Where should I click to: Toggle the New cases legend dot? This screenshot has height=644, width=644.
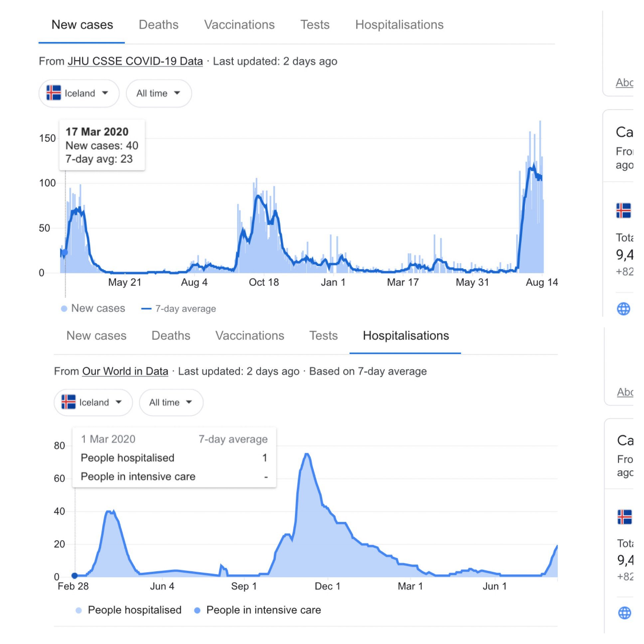64,309
